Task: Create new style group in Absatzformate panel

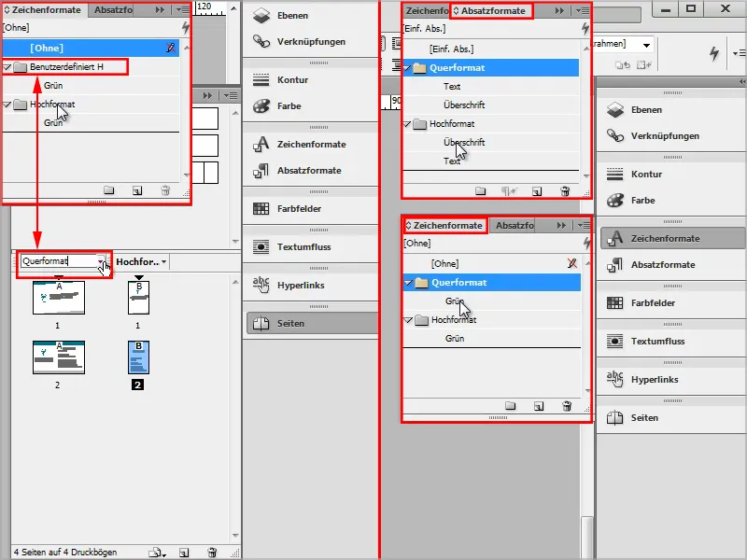Action: coord(481,191)
